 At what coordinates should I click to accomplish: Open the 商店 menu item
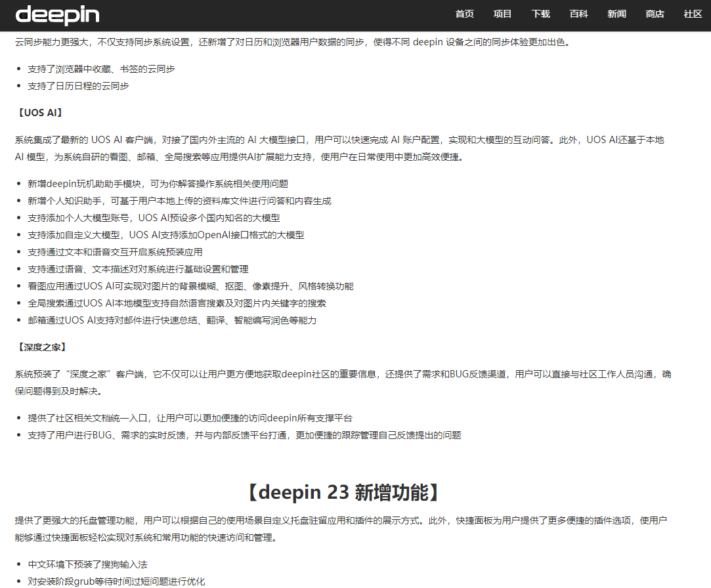pyautogui.click(x=655, y=14)
